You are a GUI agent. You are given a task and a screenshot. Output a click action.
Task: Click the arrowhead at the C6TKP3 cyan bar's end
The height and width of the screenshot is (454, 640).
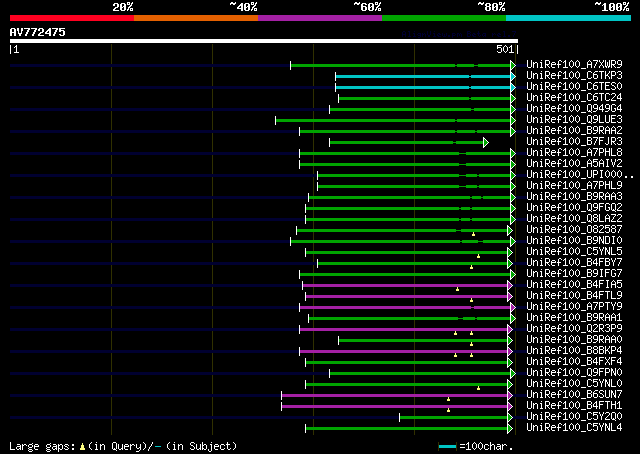tap(513, 76)
